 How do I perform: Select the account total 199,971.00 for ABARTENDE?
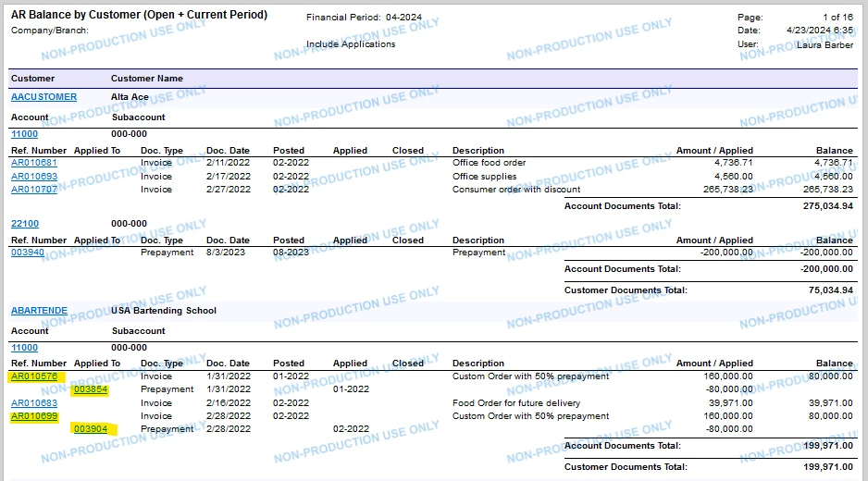coord(828,446)
